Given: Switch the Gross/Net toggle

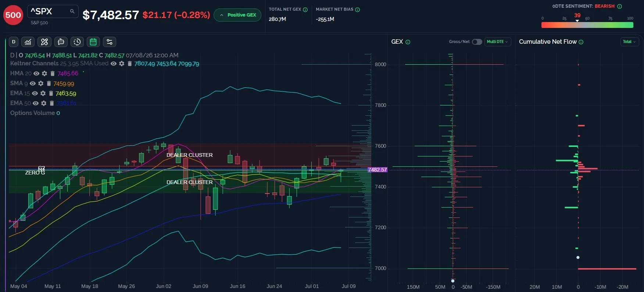Looking at the screenshot, I should 477,42.
